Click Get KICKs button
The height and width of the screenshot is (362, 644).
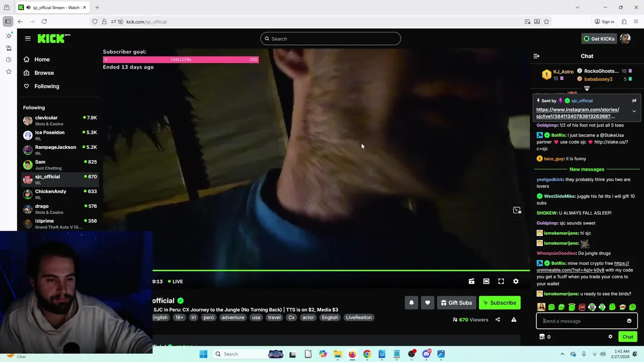tap(599, 39)
